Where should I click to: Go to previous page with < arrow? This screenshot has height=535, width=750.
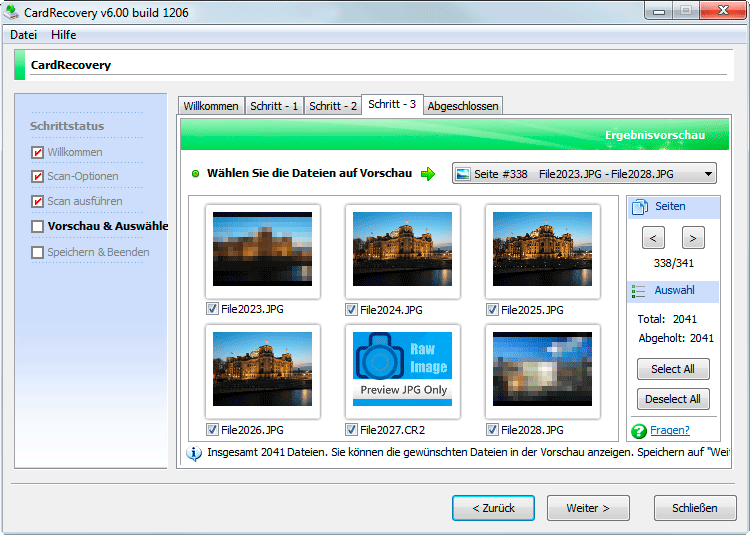pos(651,238)
